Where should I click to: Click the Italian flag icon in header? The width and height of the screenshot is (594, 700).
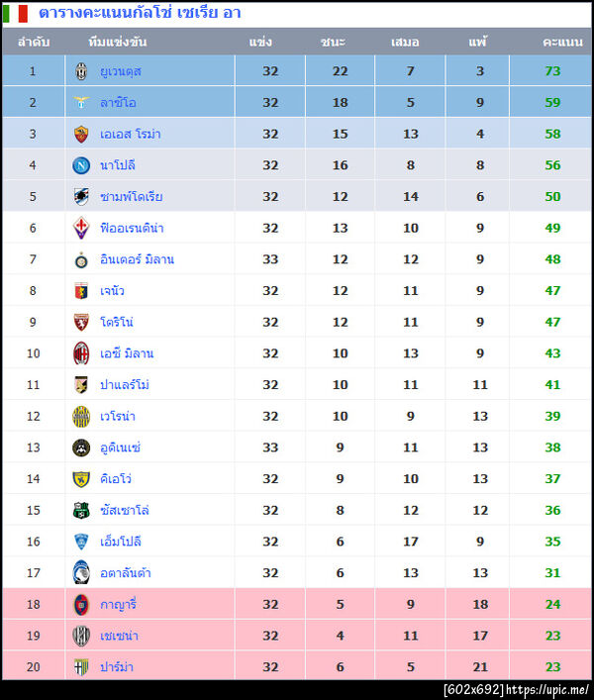pos(15,14)
